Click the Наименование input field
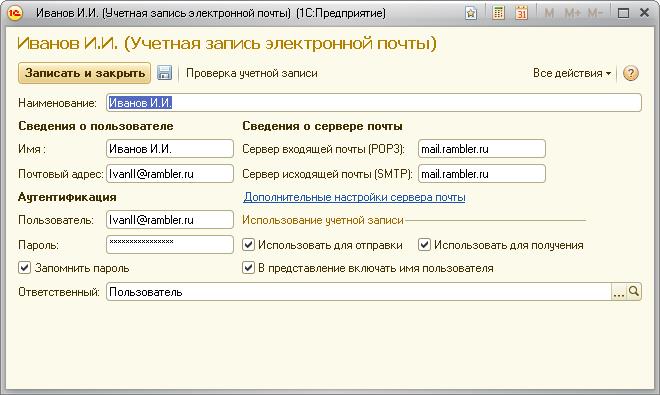 tap(374, 103)
